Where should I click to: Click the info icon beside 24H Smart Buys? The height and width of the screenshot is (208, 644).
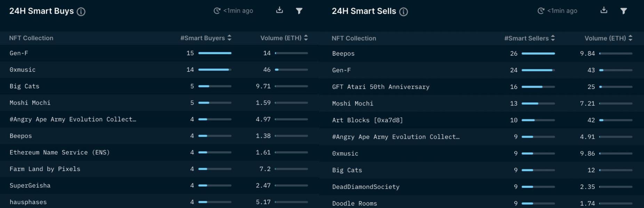[x=81, y=12]
